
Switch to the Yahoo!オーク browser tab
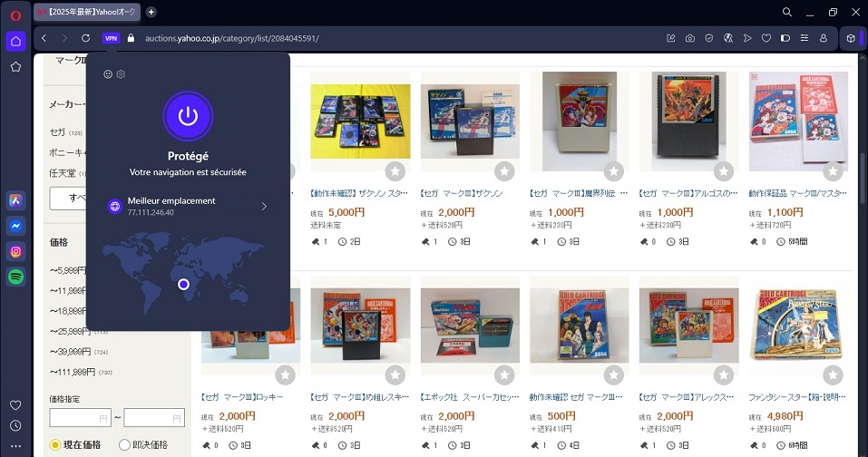tap(87, 12)
